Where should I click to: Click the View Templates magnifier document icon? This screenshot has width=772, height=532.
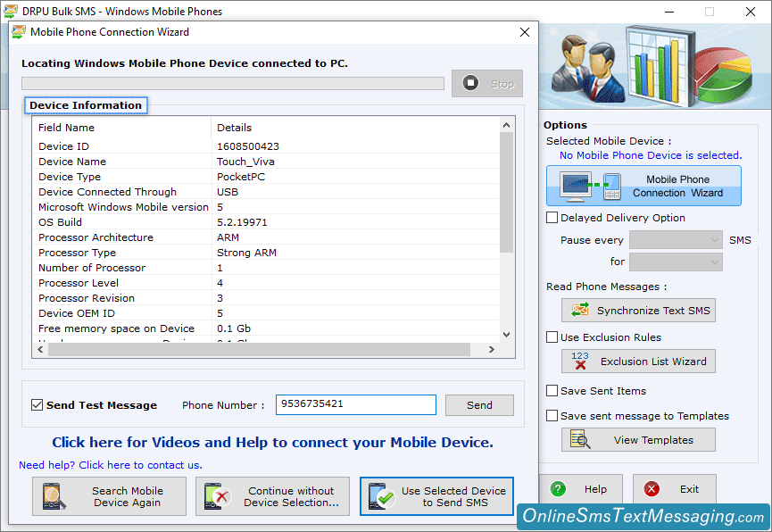click(580, 439)
